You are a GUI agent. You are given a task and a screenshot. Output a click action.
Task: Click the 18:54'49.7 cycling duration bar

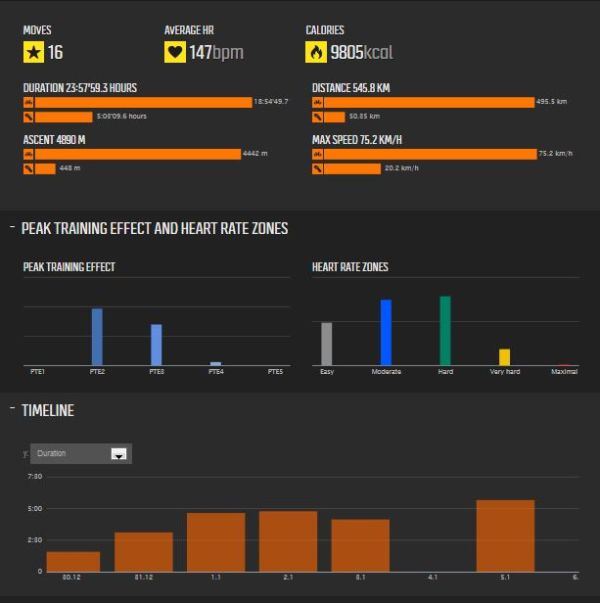(x=143, y=102)
